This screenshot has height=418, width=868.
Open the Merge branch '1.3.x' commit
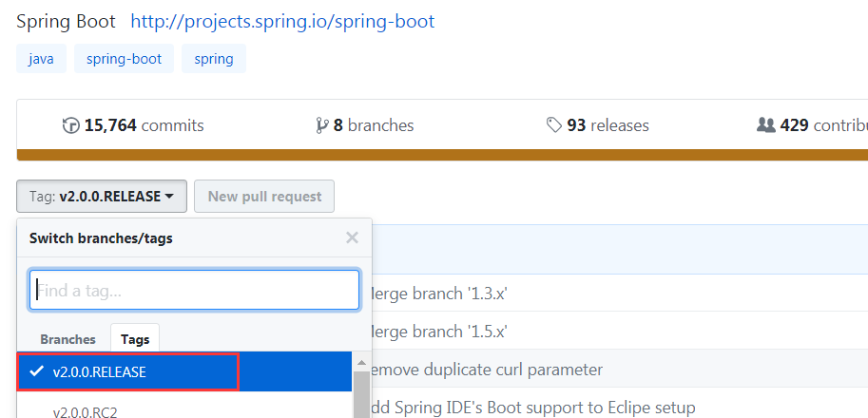pyautogui.click(x=438, y=294)
